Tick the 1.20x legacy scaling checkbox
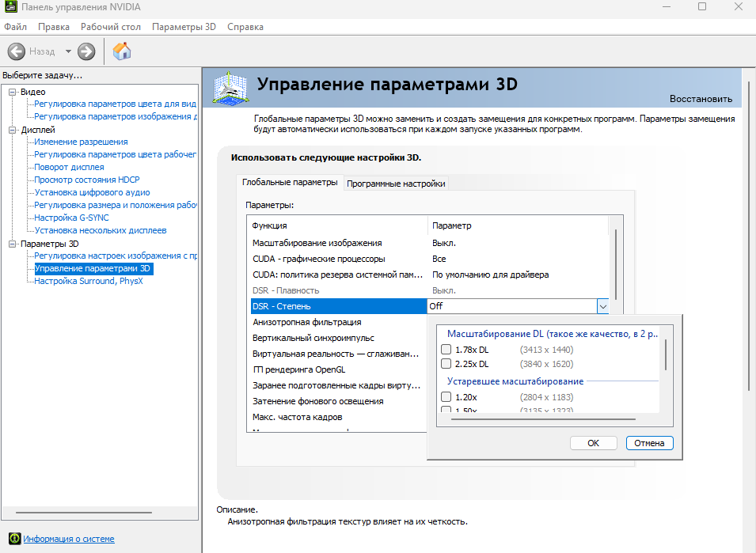 pyautogui.click(x=446, y=396)
